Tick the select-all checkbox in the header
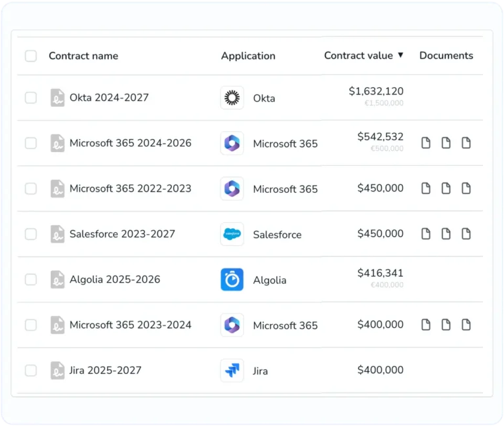Image resolution: width=504 pixels, height=427 pixels. click(x=31, y=56)
